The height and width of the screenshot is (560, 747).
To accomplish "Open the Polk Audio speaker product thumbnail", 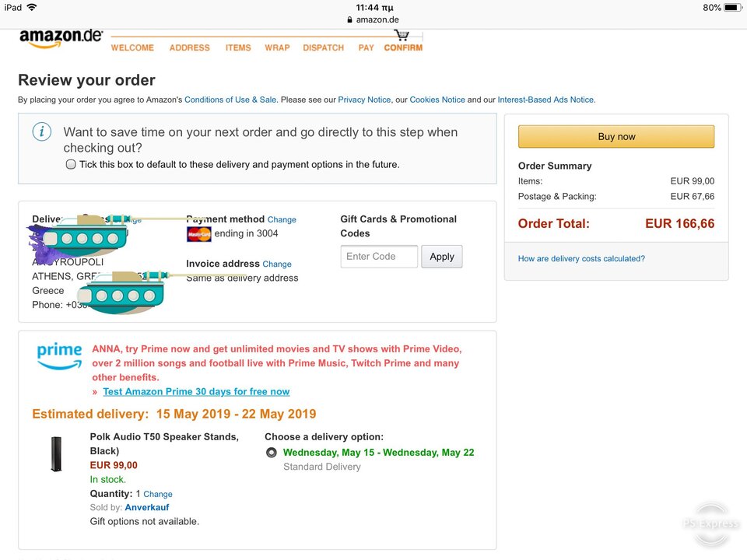I will (x=56, y=453).
